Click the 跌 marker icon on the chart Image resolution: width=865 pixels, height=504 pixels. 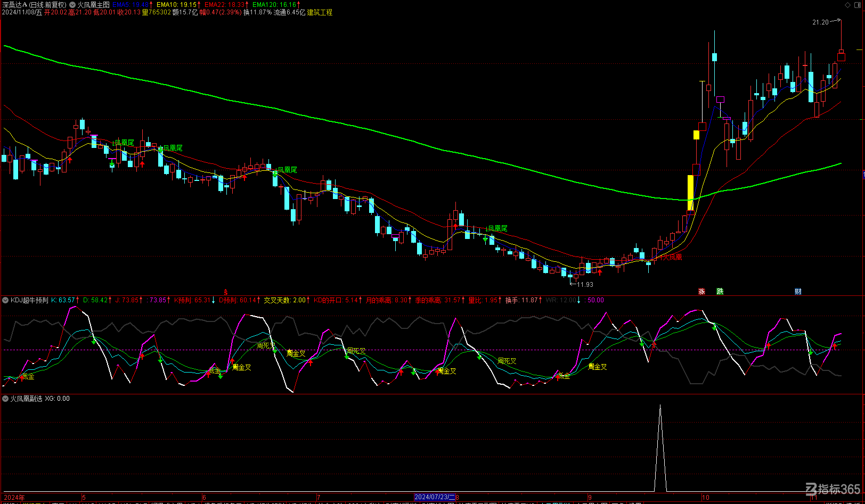(720, 292)
